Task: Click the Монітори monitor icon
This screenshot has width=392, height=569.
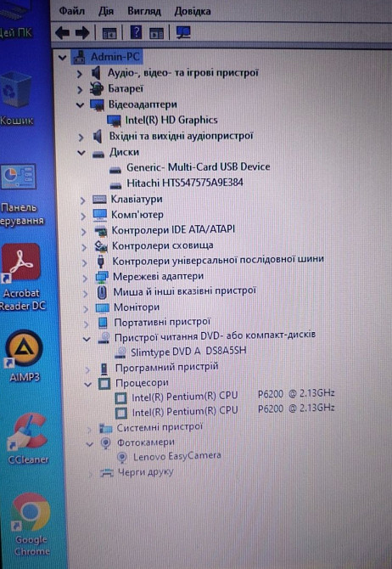Action: pyautogui.click(x=103, y=308)
